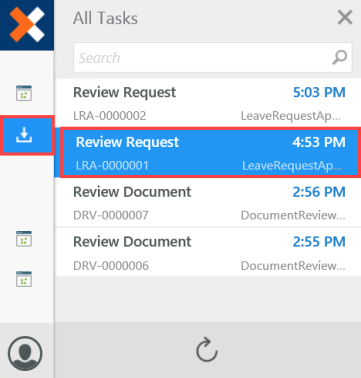Click serial number LRA-0000001
This screenshot has width=361, height=378.
(112, 166)
